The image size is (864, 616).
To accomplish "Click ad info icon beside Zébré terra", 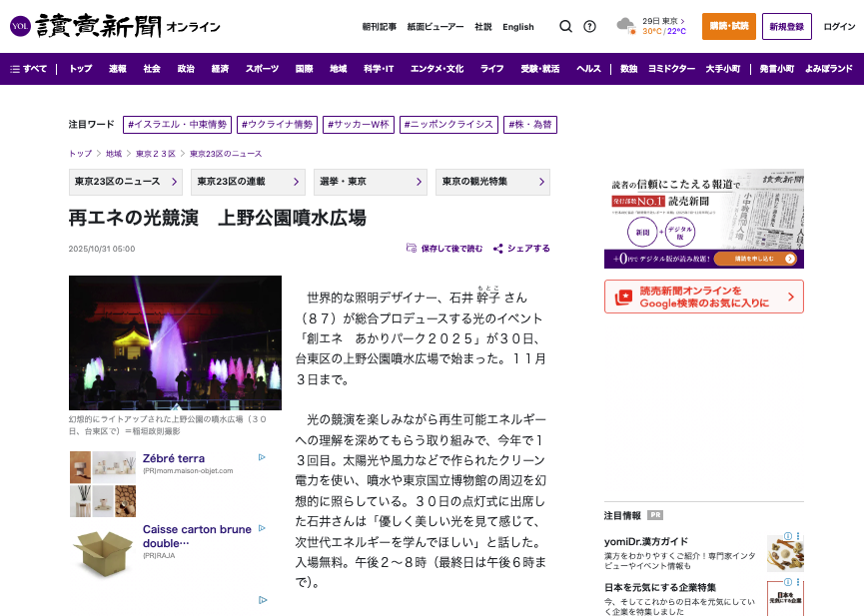I will (x=262, y=457).
